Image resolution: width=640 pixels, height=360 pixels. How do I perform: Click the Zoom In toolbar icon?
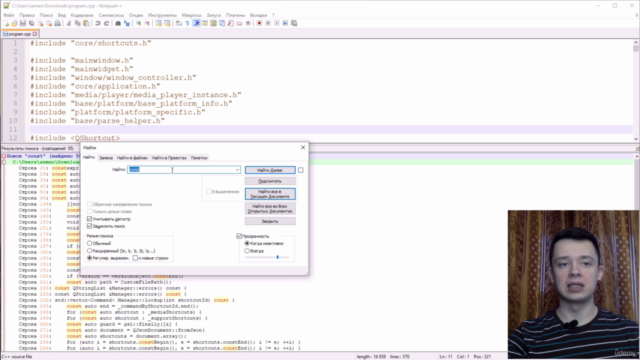tap(138, 23)
